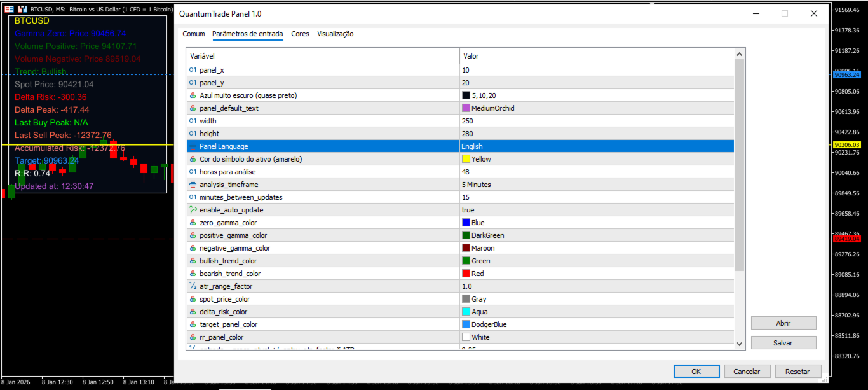Click the Resetar button
868x390 pixels.
(797, 372)
